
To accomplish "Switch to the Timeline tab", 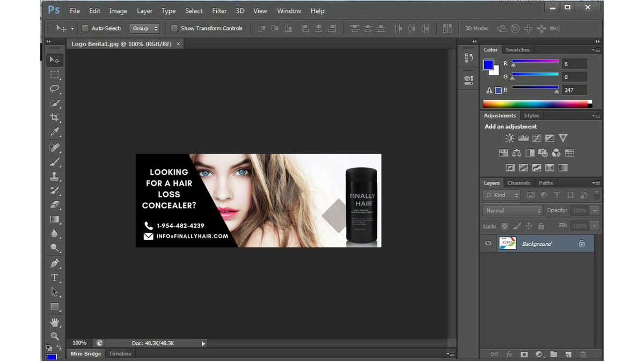I will 120,354.
